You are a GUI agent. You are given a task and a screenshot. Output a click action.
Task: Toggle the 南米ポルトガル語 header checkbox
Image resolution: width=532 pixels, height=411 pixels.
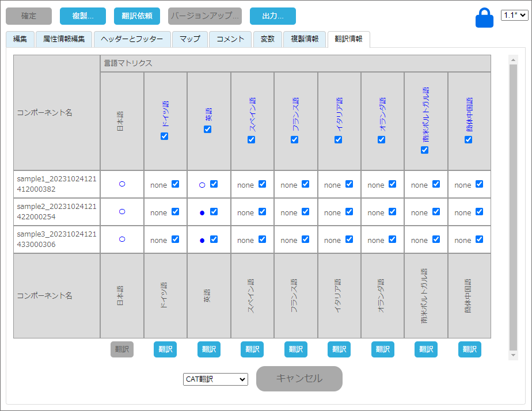[424, 150]
